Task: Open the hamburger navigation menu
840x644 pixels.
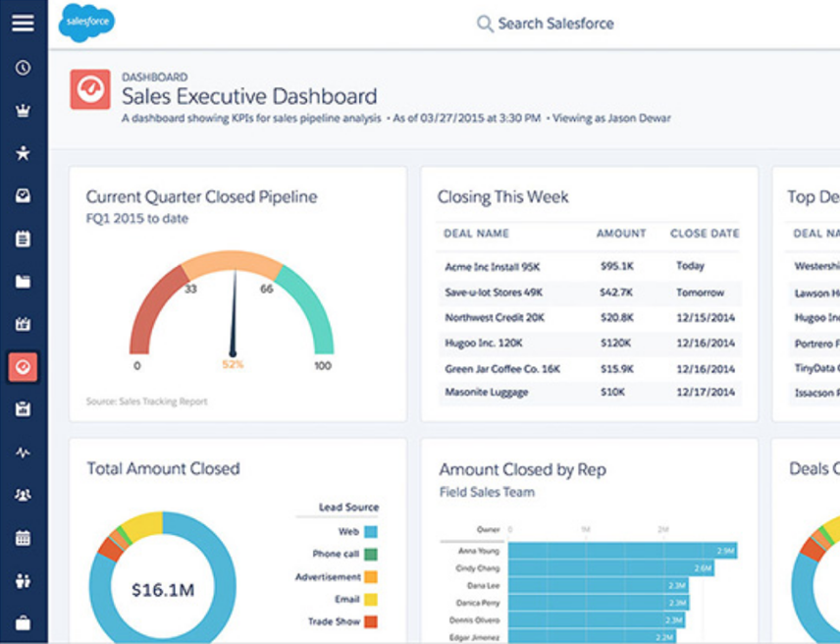Action: pyautogui.click(x=23, y=23)
